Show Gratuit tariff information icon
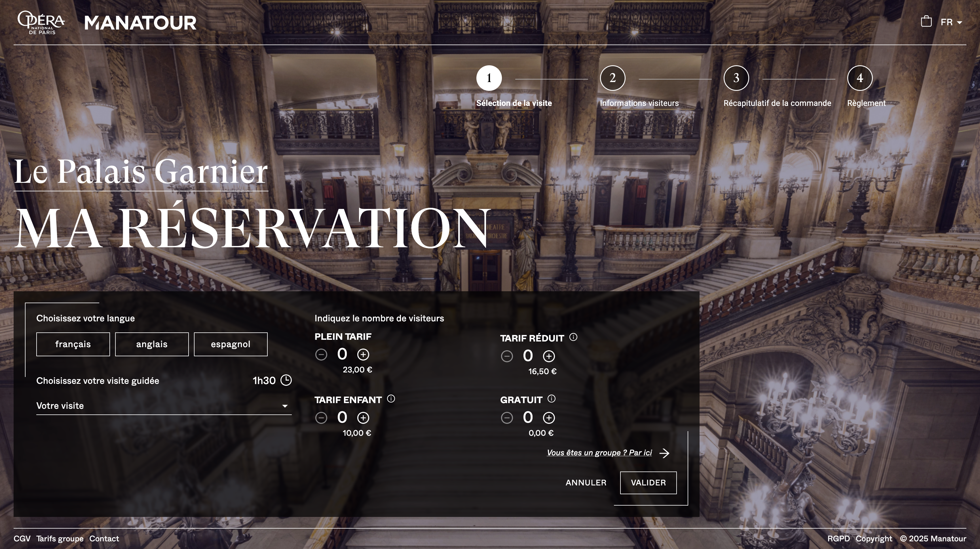 click(x=551, y=399)
